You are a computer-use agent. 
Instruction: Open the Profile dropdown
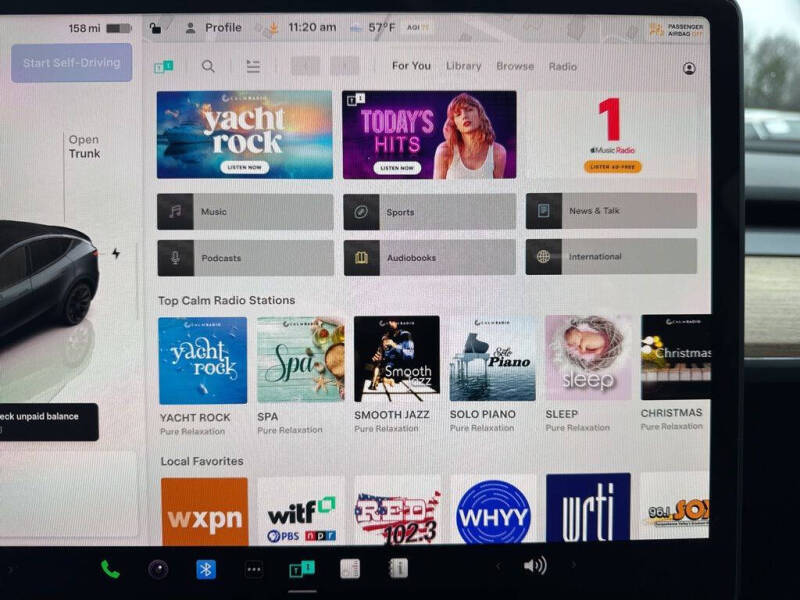214,28
